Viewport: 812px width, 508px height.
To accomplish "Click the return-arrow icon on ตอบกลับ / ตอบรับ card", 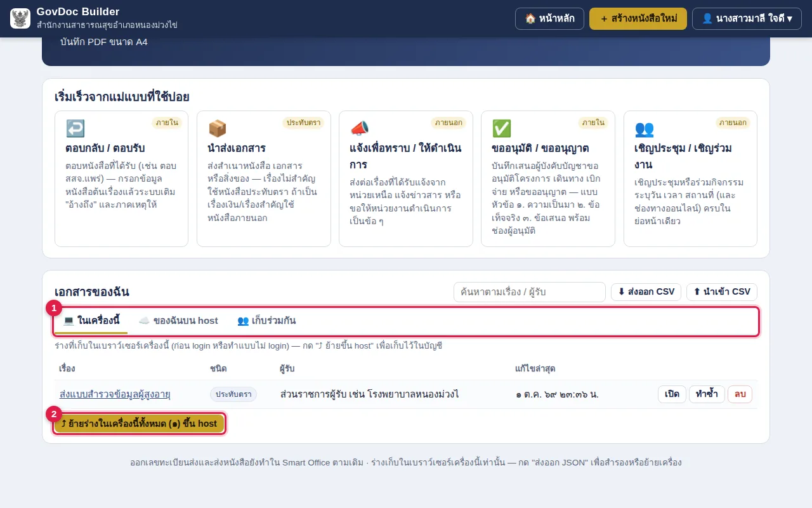I will [x=75, y=129].
